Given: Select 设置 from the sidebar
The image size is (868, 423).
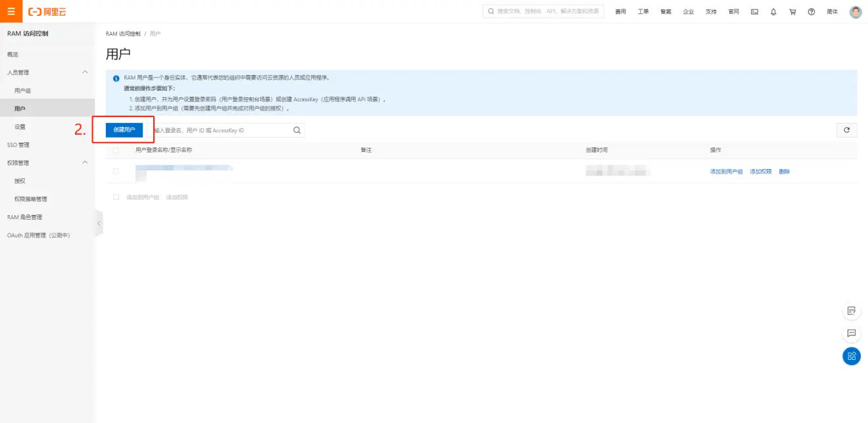Looking at the screenshot, I should 20,126.
